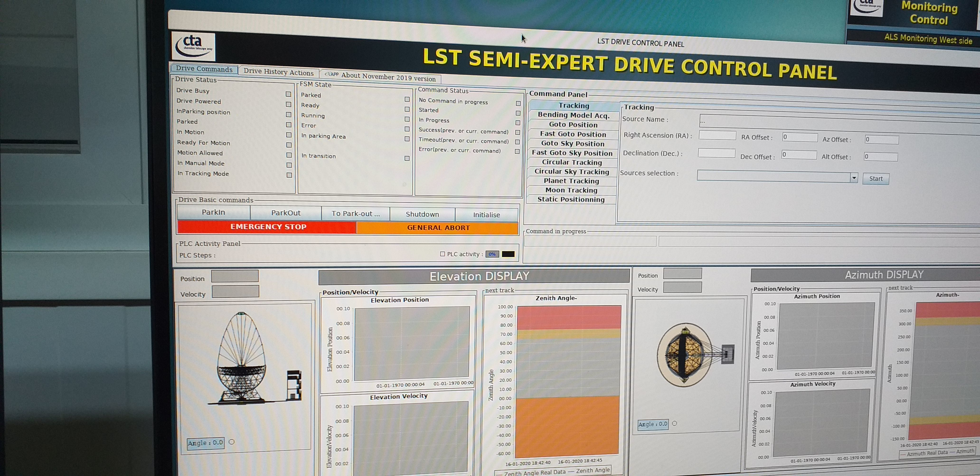Switch to Drive Commands tab

(x=204, y=69)
